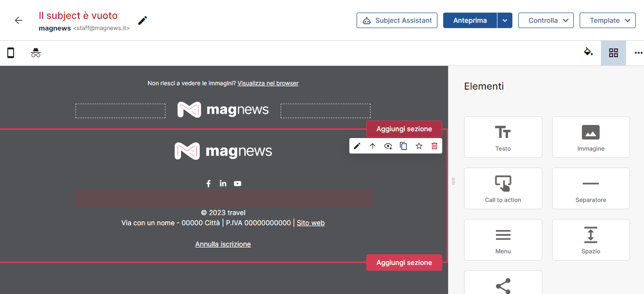Select the Immagine element card
The width and height of the screenshot is (644, 294).
point(591,137)
